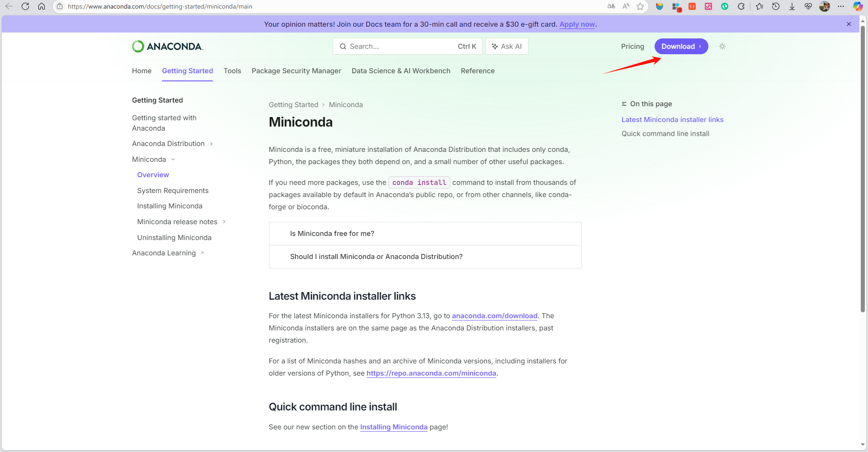Focus the docs Search field
The height and width of the screenshot is (452, 868).
(407, 47)
